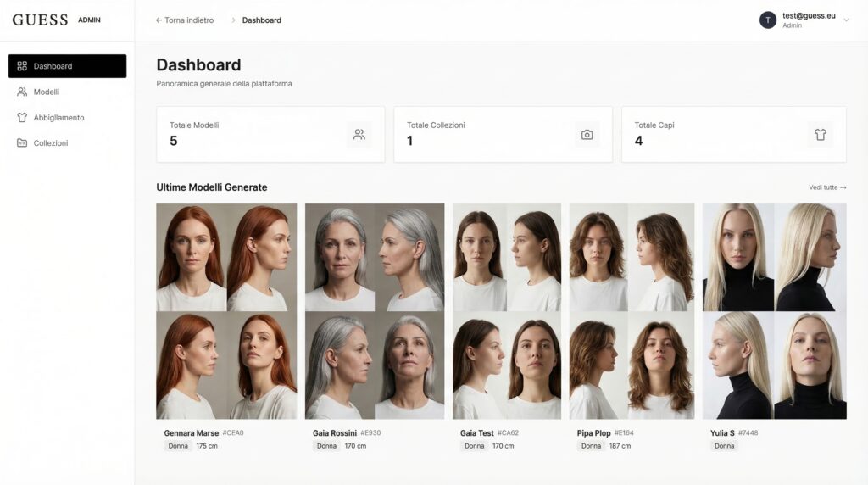
Task: Open Yulia S model thumbnail
Action: [774, 311]
